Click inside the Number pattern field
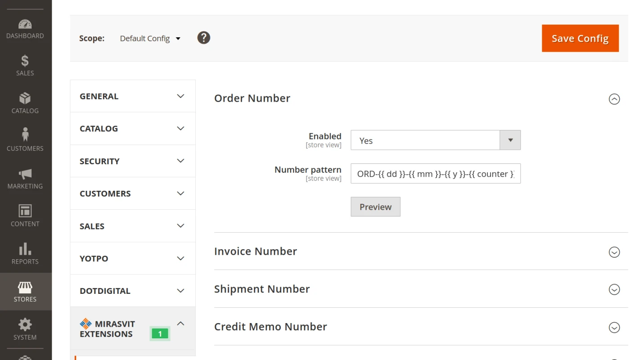The image size is (644, 360). pyautogui.click(x=435, y=174)
